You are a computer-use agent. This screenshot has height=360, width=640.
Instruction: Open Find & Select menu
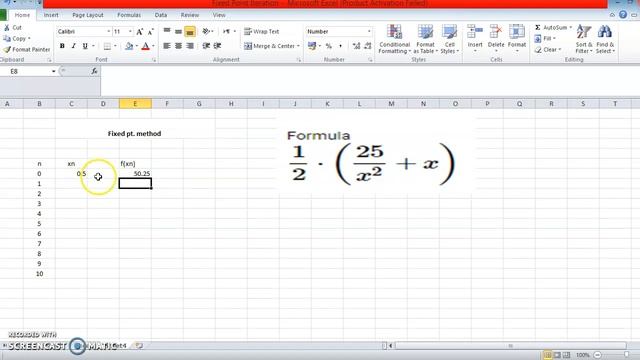click(605, 39)
